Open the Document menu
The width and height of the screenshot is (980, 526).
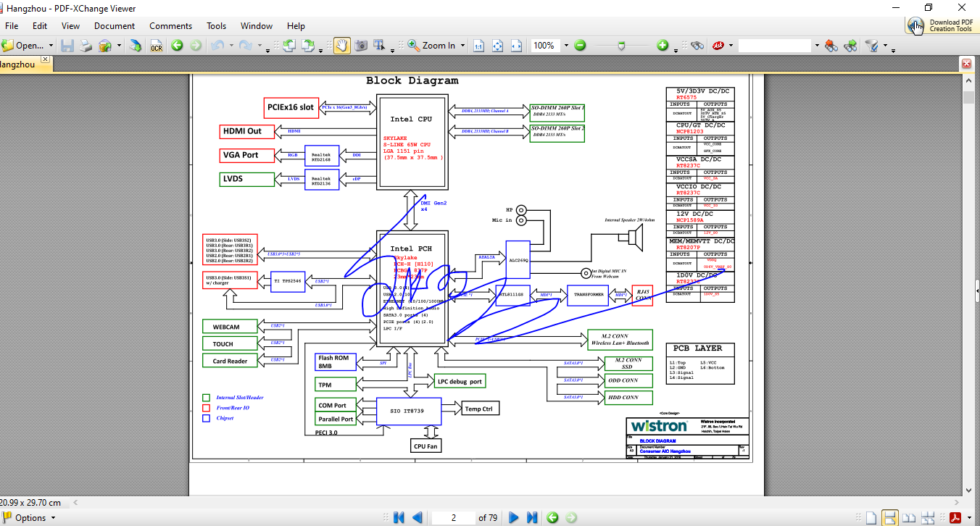pos(115,26)
